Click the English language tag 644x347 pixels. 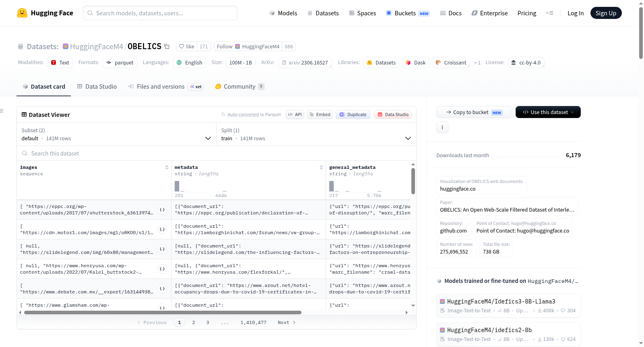pyautogui.click(x=189, y=62)
